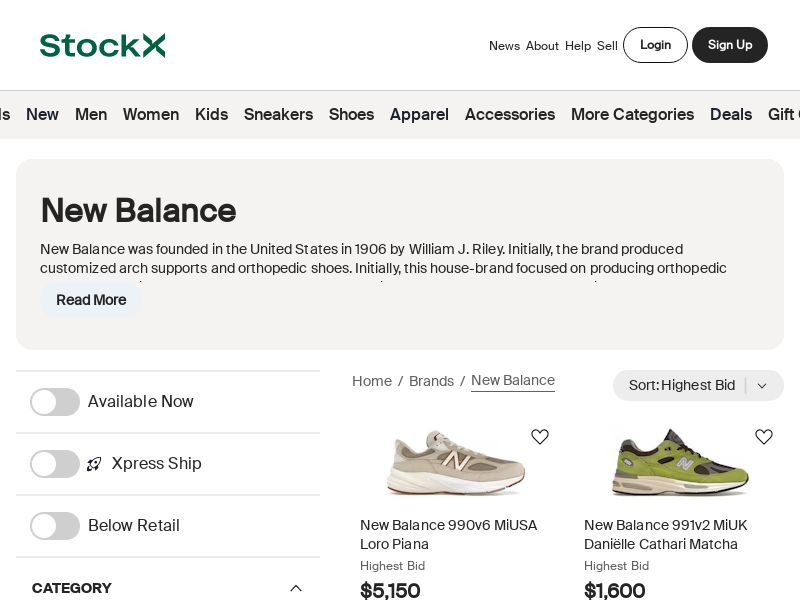Click the Sign Up button
This screenshot has height=600, width=800.
coord(730,45)
